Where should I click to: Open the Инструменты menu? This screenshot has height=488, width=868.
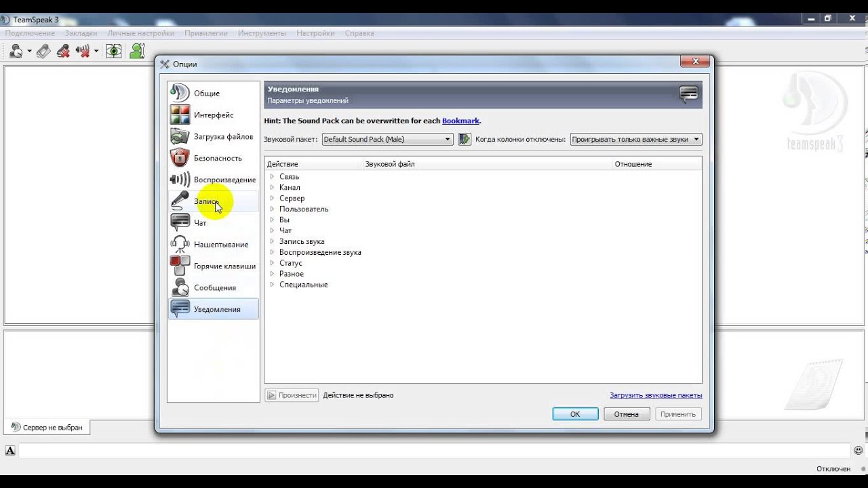pyautogui.click(x=262, y=33)
